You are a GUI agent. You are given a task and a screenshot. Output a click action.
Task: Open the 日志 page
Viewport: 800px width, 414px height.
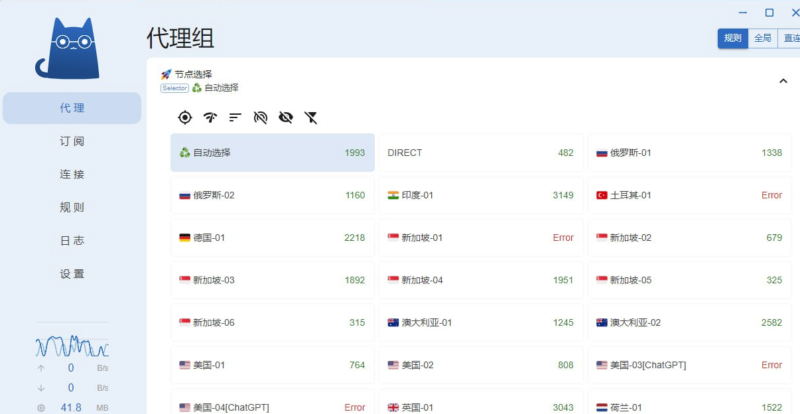(72, 240)
